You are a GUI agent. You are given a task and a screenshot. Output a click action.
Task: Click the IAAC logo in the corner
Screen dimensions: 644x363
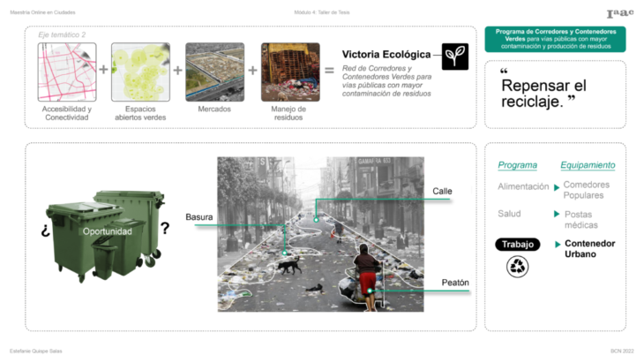click(619, 14)
